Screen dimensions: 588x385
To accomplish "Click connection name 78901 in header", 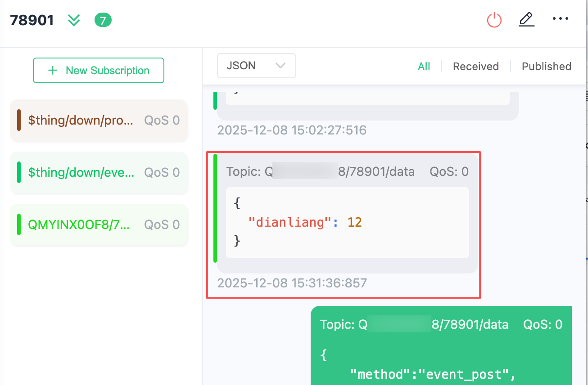I will 32,20.
